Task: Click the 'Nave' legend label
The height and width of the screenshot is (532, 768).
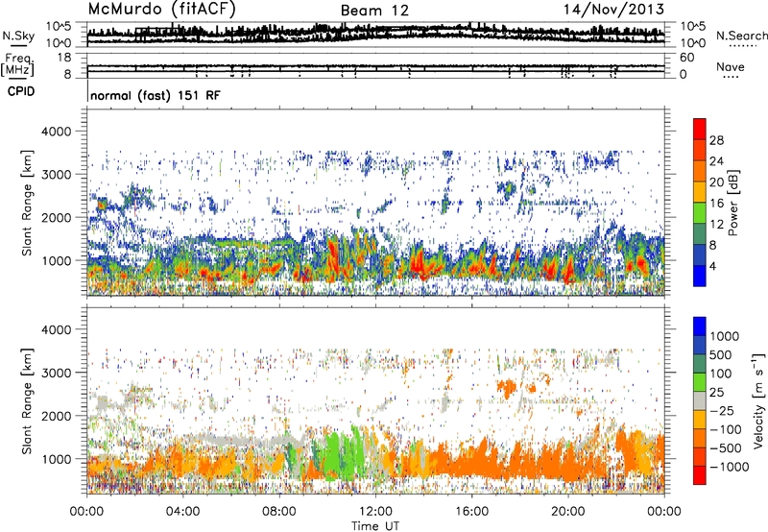Action: pyautogui.click(x=731, y=67)
